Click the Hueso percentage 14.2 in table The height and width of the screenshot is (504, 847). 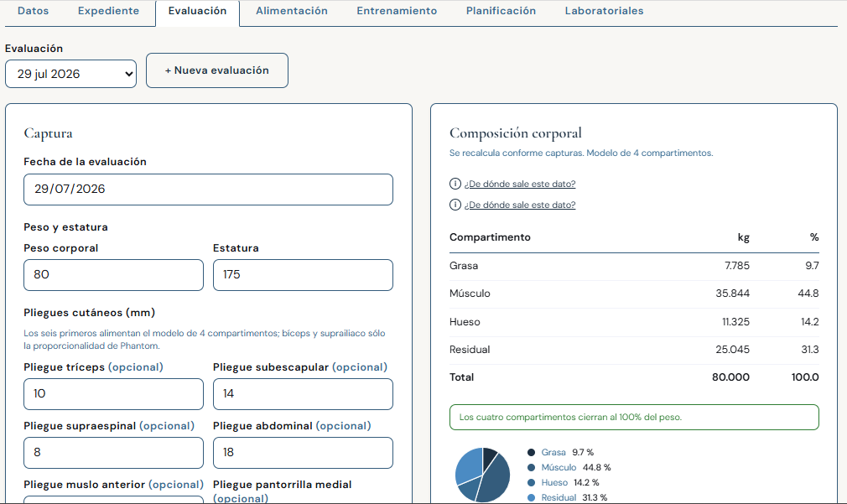pyautogui.click(x=810, y=322)
